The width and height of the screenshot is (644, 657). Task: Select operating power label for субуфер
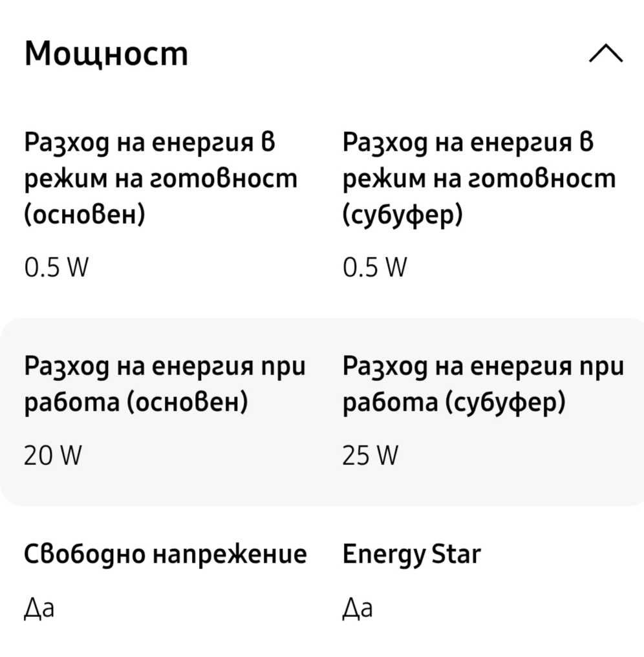tap(483, 385)
